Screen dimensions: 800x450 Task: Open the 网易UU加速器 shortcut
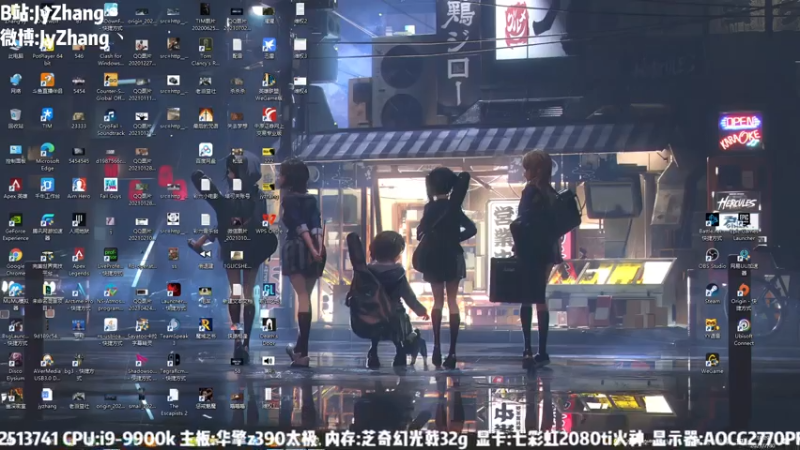[x=743, y=262]
